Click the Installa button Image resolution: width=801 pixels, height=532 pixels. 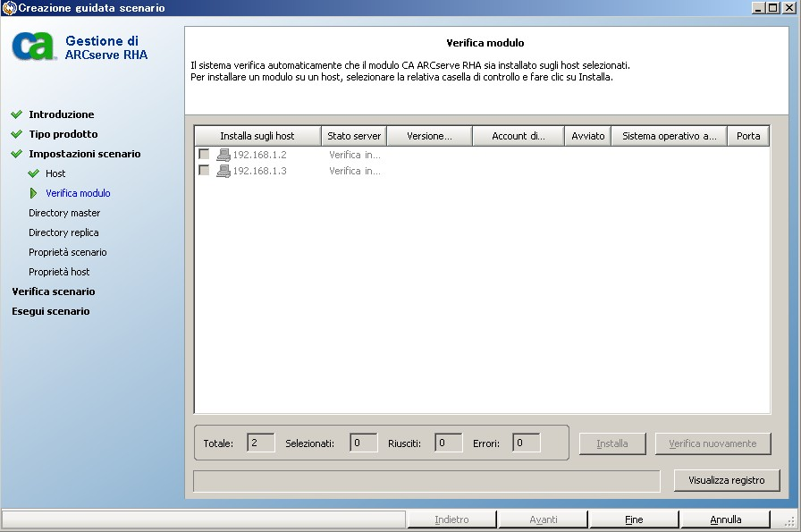click(x=611, y=443)
